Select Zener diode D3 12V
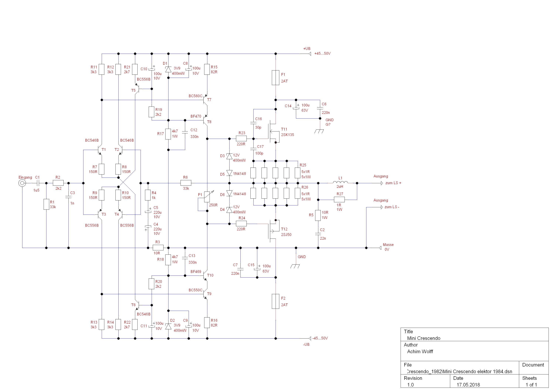Viewport: 553px width, 392px height. point(229,156)
